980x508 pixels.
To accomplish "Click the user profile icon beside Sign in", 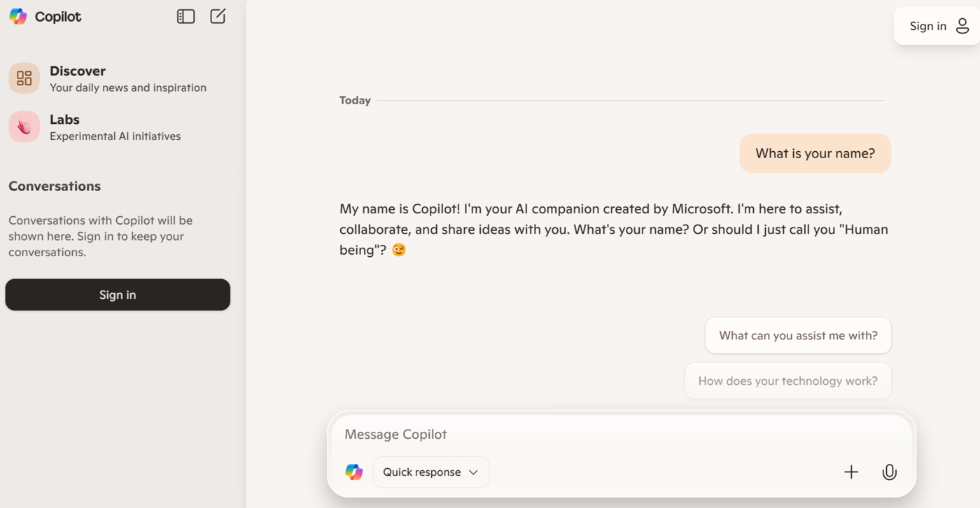I will 962,26.
